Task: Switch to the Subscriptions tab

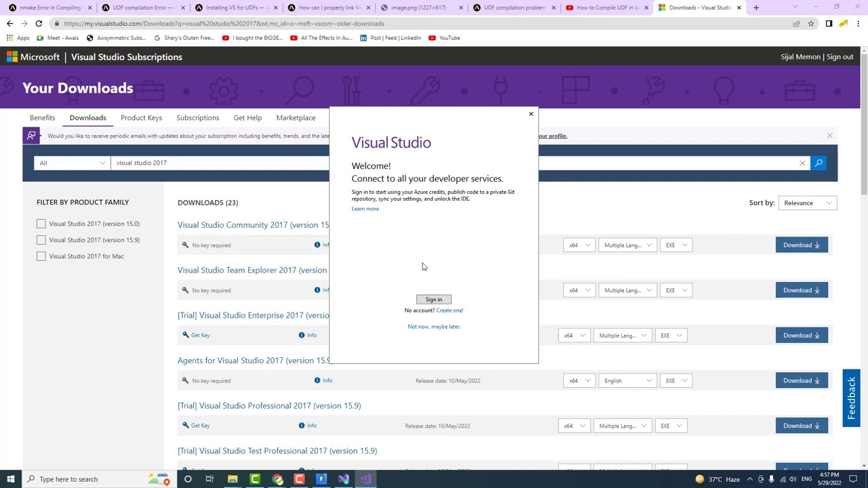Action: 197,118
